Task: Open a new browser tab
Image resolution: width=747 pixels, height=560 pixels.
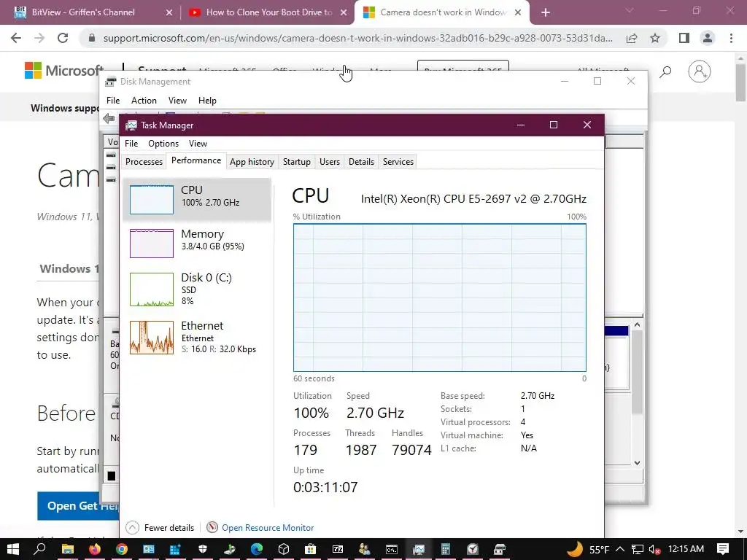Action: 546,12
